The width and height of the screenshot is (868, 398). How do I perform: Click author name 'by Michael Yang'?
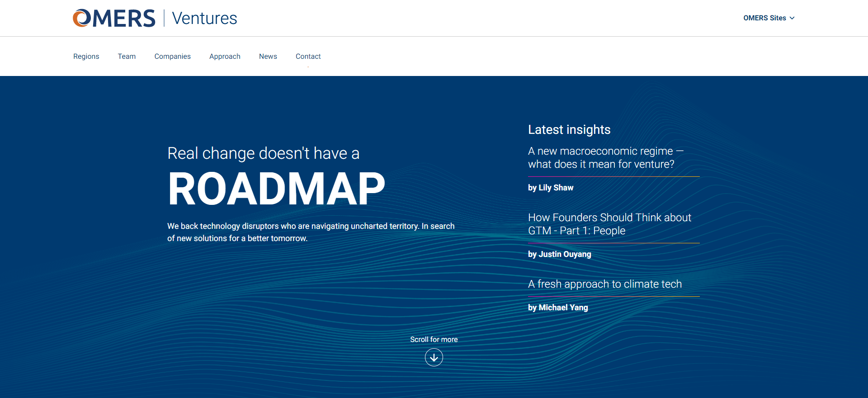tap(558, 308)
